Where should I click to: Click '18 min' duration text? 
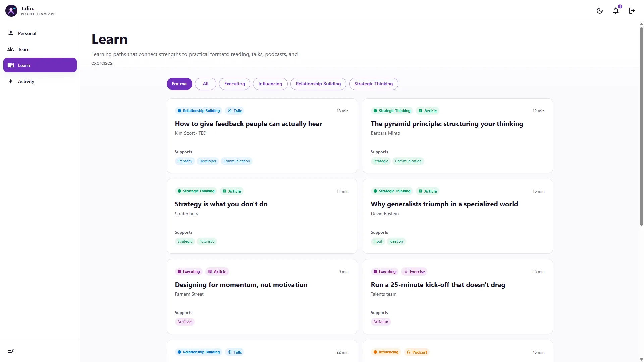click(x=342, y=111)
